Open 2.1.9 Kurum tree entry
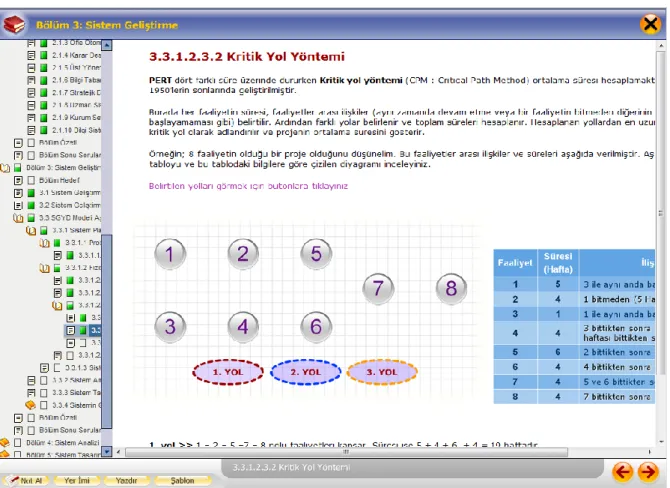The height and width of the screenshot is (488, 670). pos(76,118)
